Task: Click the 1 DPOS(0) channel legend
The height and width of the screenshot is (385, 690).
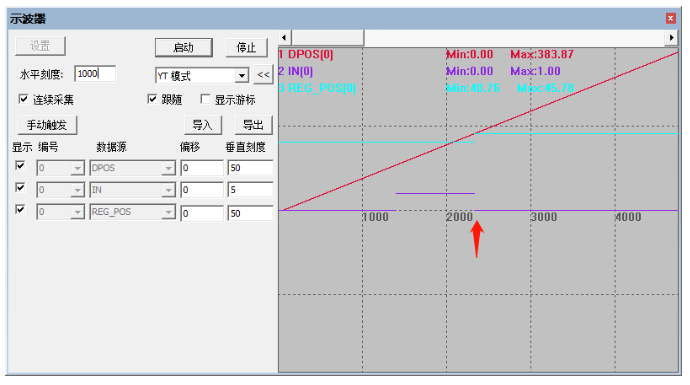Action: pos(306,55)
